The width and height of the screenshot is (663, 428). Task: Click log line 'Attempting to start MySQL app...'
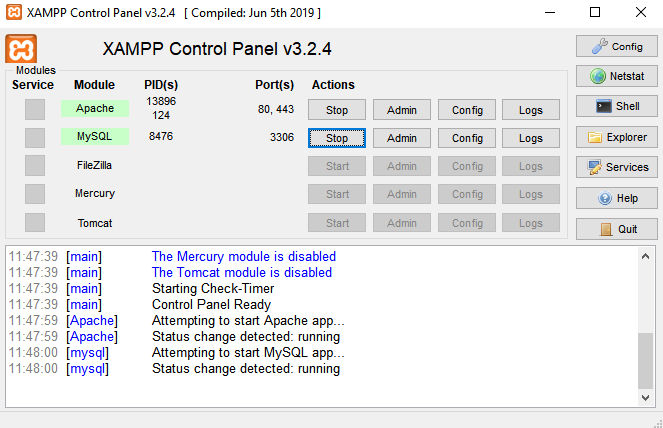tap(248, 353)
